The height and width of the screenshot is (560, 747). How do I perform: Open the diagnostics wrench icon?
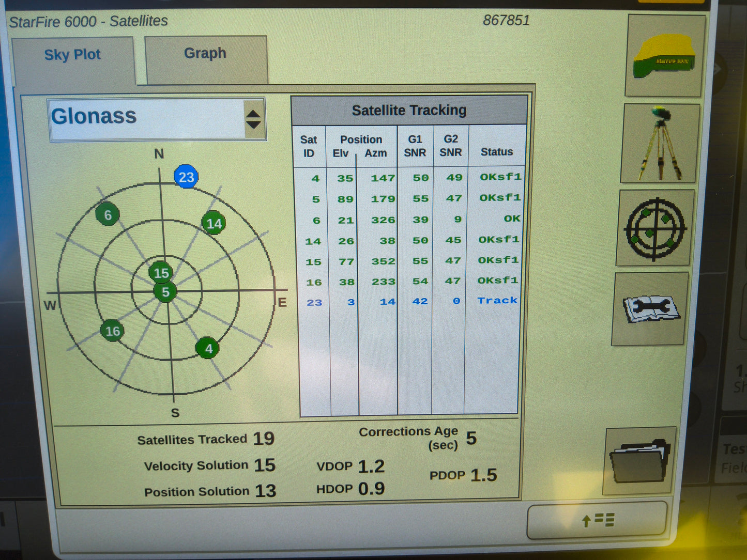coord(652,310)
